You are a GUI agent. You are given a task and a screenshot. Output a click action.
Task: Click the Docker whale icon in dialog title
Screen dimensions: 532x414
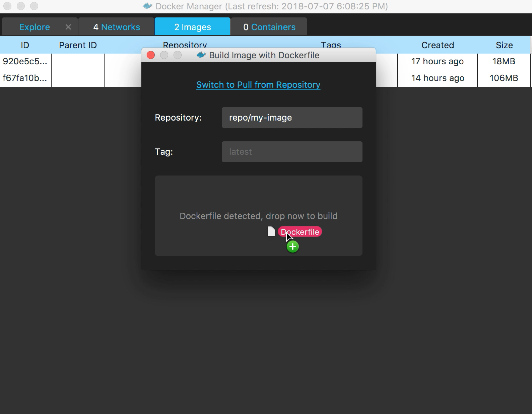pyautogui.click(x=201, y=55)
